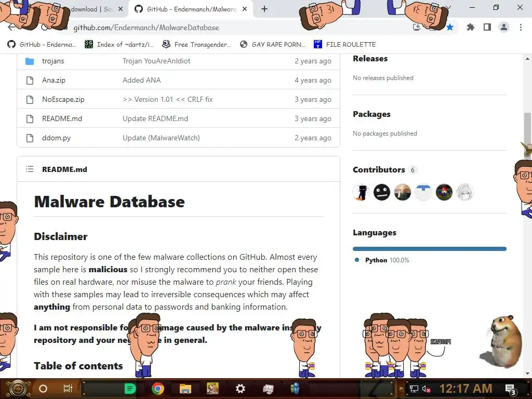Open commit 'Update (MalwareWatch)'
The height and width of the screenshot is (399, 532).
click(x=161, y=138)
